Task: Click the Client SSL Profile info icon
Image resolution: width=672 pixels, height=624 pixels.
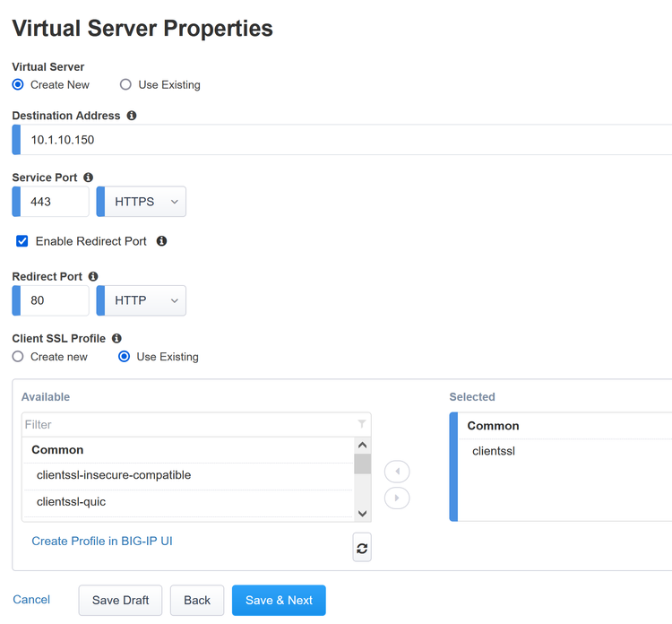Action: 116,339
